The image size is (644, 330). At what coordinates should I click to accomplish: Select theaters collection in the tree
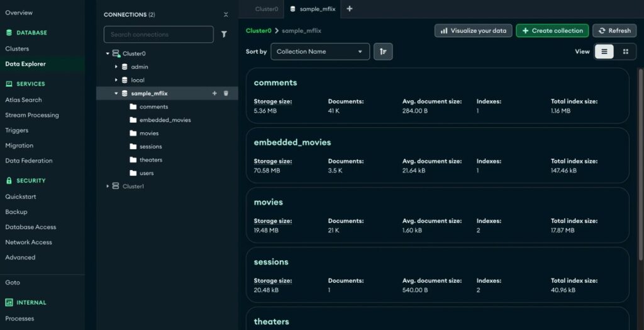click(x=151, y=160)
